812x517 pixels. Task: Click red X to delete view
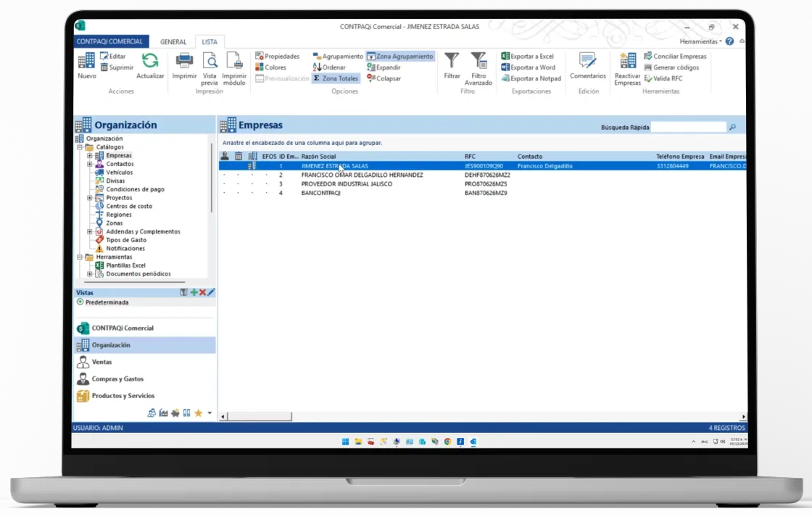(202, 293)
